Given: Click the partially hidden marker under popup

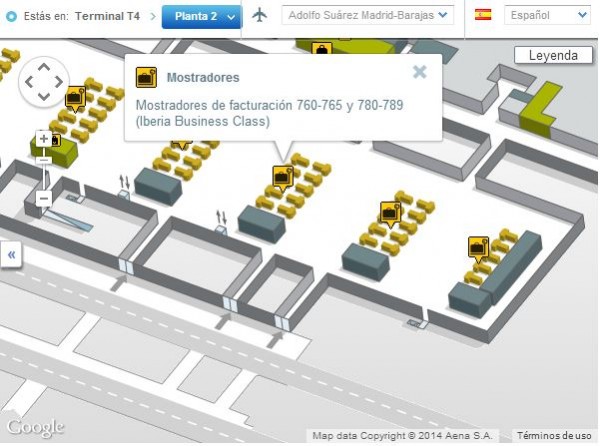Looking at the screenshot, I should point(182,145).
